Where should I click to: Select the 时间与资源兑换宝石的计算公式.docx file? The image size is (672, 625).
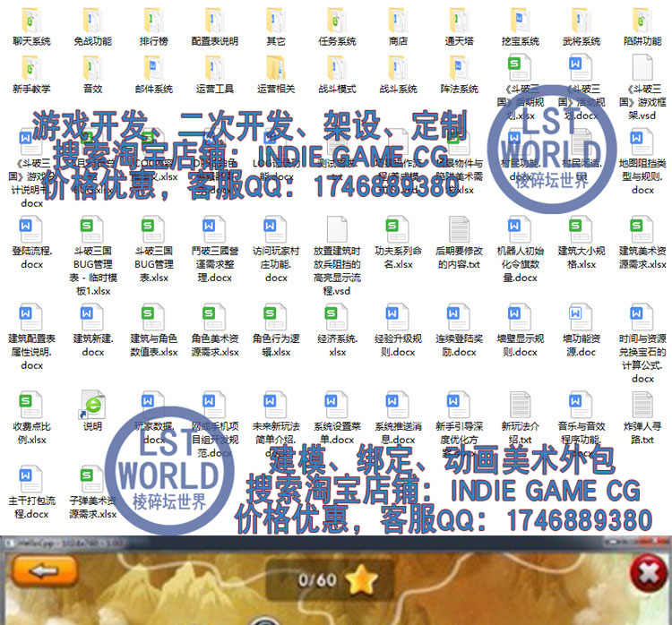(x=642, y=344)
